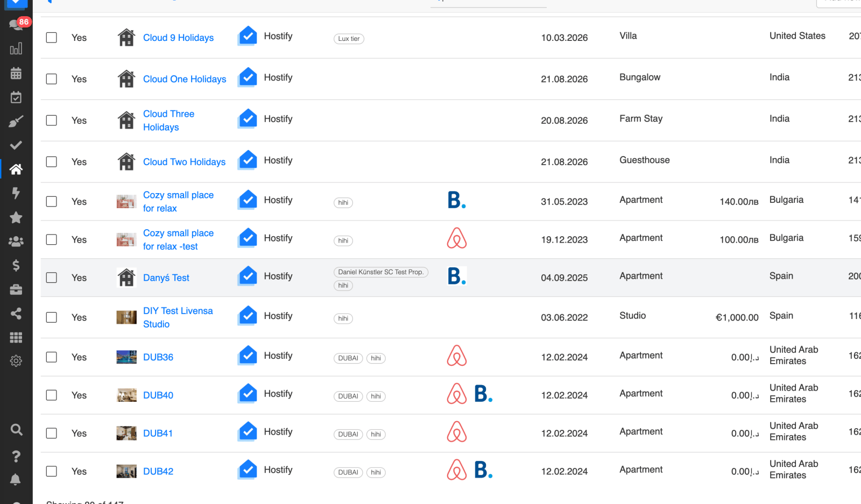Check the DUB41 row checkbox
Screen dimensions: 861x504
[x=52, y=433]
